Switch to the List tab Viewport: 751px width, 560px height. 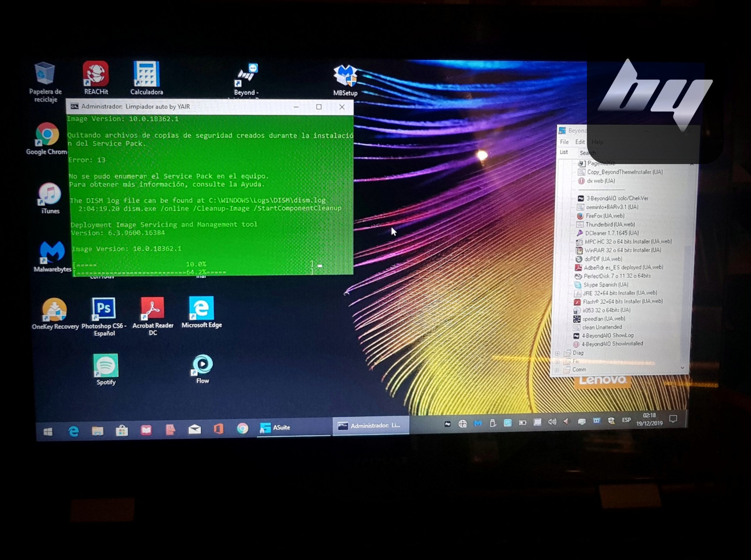pos(564,152)
